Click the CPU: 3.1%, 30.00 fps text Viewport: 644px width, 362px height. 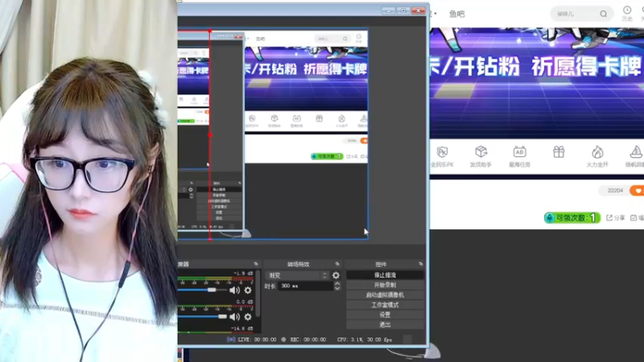point(365,339)
